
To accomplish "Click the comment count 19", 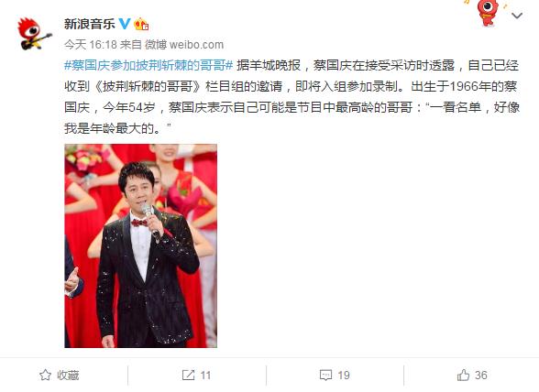I will [344, 376].
